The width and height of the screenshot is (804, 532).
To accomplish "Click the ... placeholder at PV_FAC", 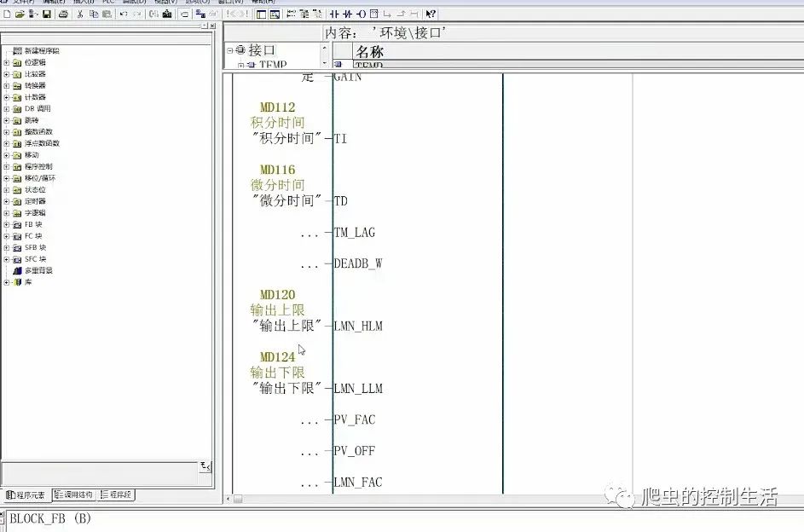I will (x=309, y=422).
